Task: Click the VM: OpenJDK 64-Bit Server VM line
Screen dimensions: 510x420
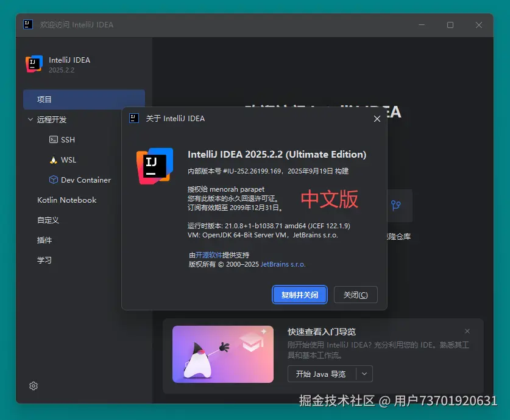Action: 263,235
